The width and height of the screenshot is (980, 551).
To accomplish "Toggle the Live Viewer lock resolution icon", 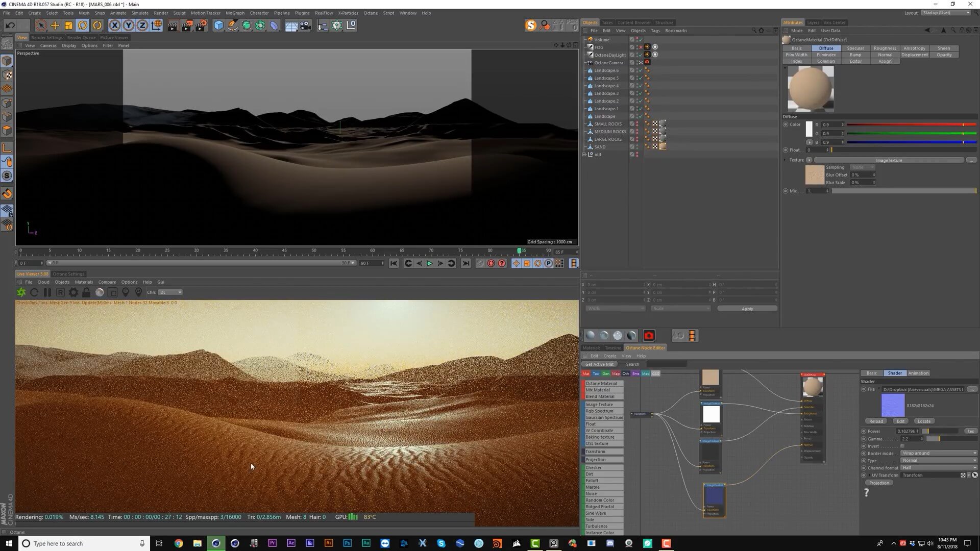I will point(86,292).
